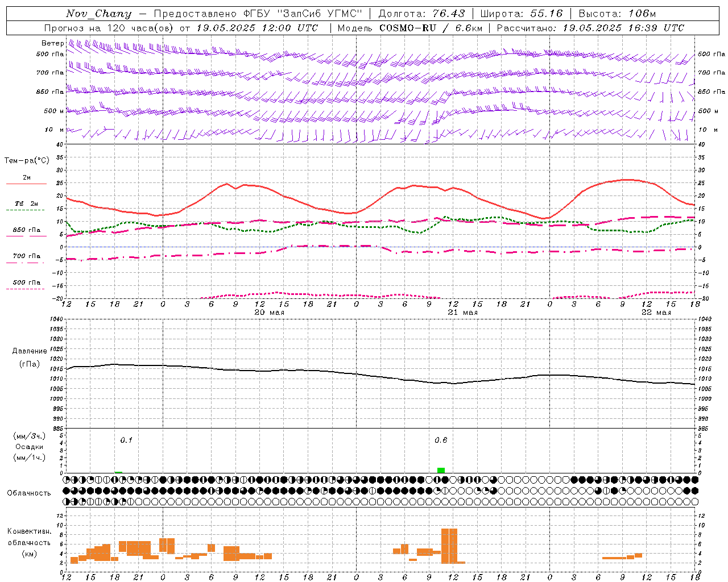Click the "Конвективн." convective label

click(x=30, y=531)
